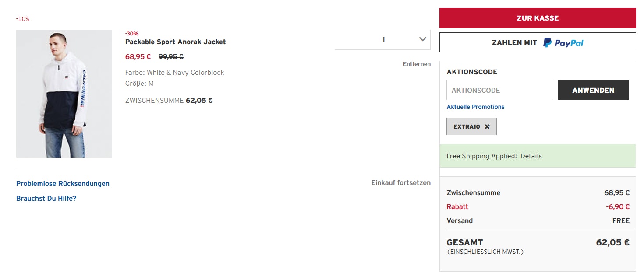Click the PayPal logo icon

click(x=548, y=42)
